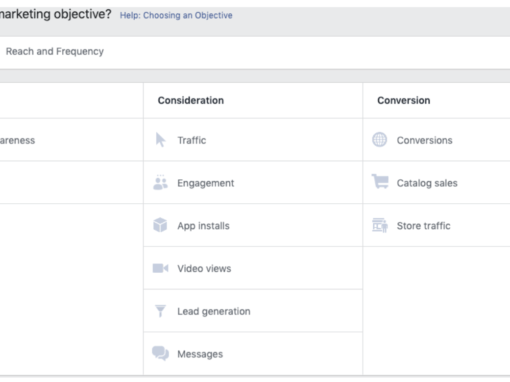Click the Video views camera icon

point(160,268)
